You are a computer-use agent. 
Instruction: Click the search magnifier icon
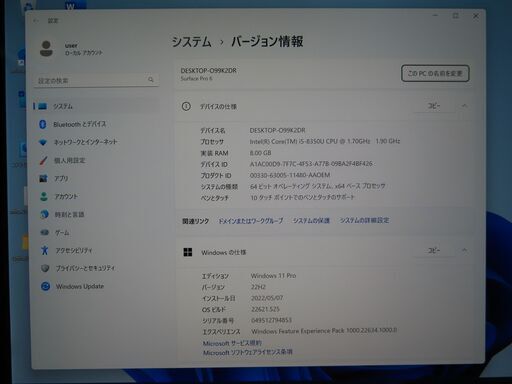(151, 80)
